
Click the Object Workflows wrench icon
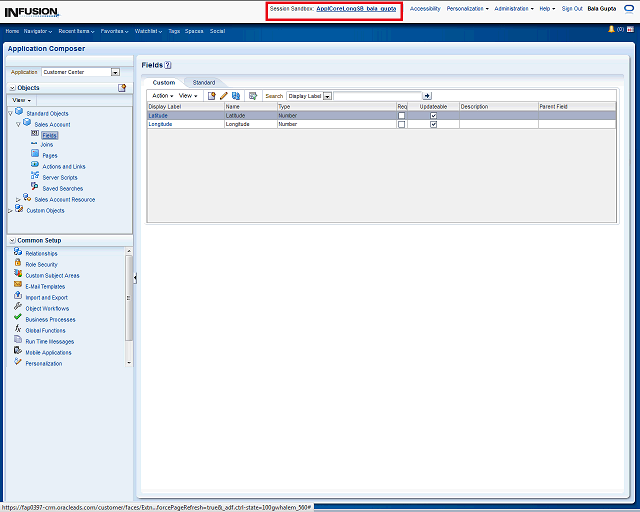click(x=18, y=308)
